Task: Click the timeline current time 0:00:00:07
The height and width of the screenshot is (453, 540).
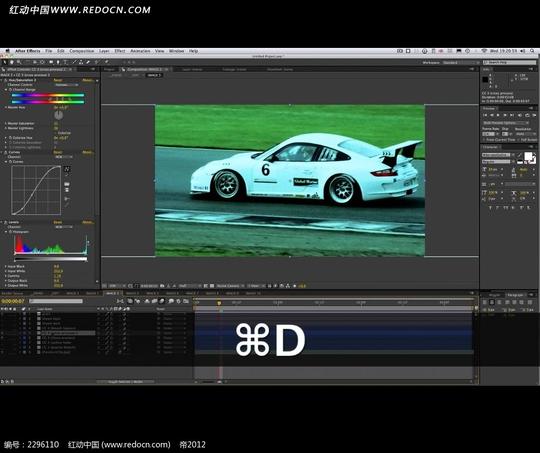Action: click(13, 301)
